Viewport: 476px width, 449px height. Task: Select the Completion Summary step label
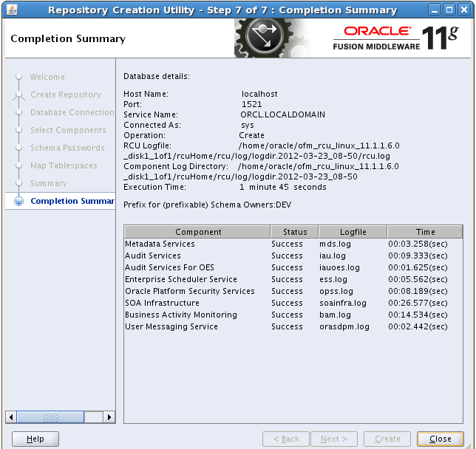(x=72, y=201)
